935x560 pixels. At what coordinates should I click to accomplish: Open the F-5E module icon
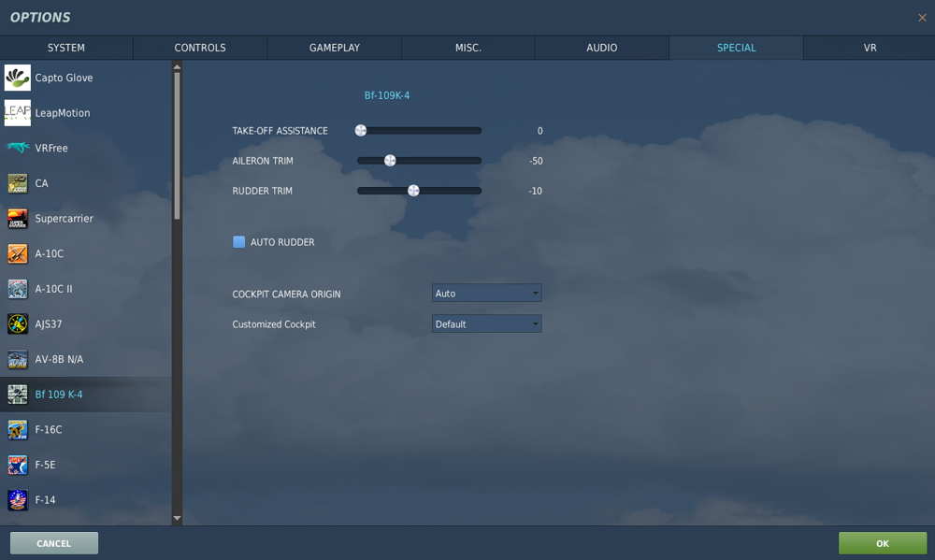17,465
